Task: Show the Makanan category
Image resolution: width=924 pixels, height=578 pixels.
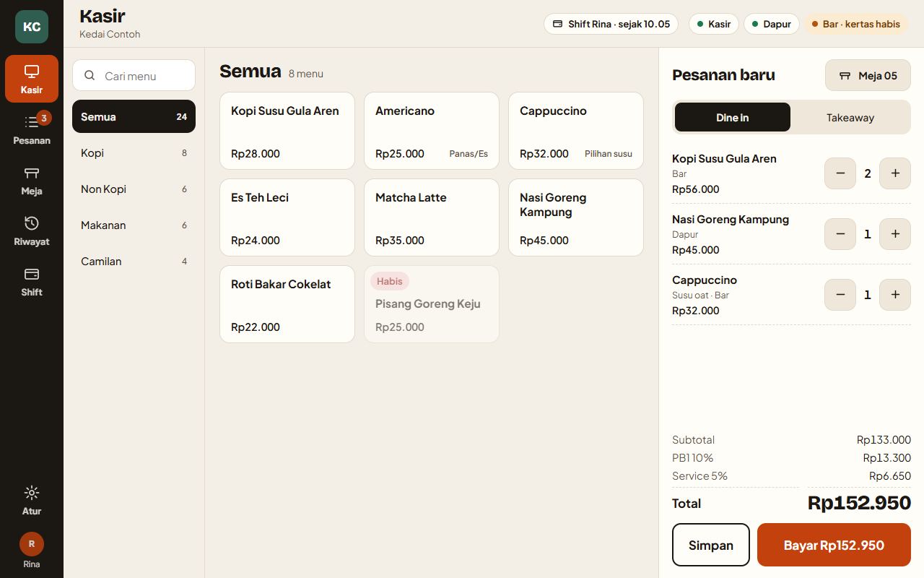Action: (x=134, y=225)
